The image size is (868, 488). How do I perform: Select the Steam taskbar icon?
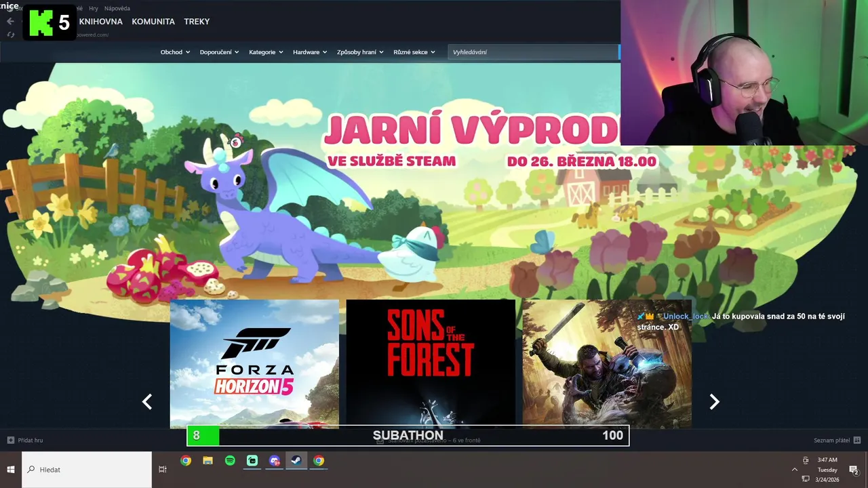296,461
